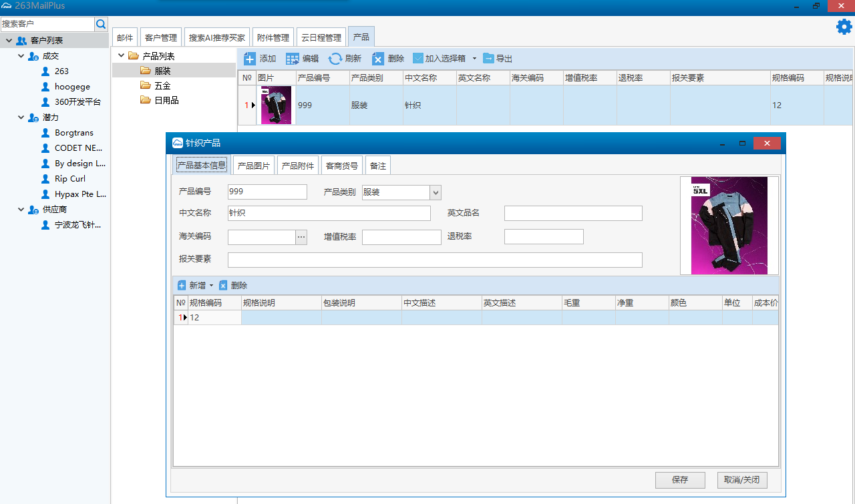Refresh the product list with 刷新
Screen dimensions: 855x504
335,59
